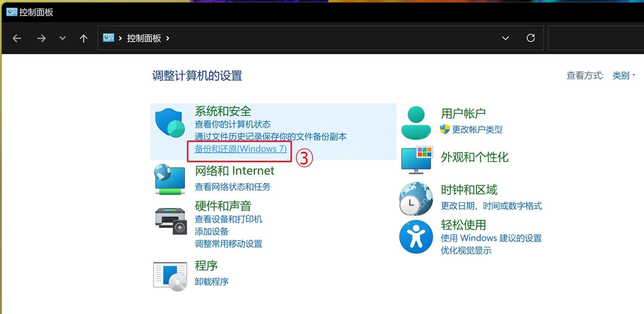Open 备份和还原(Windows 7) link

click(241, 149)
